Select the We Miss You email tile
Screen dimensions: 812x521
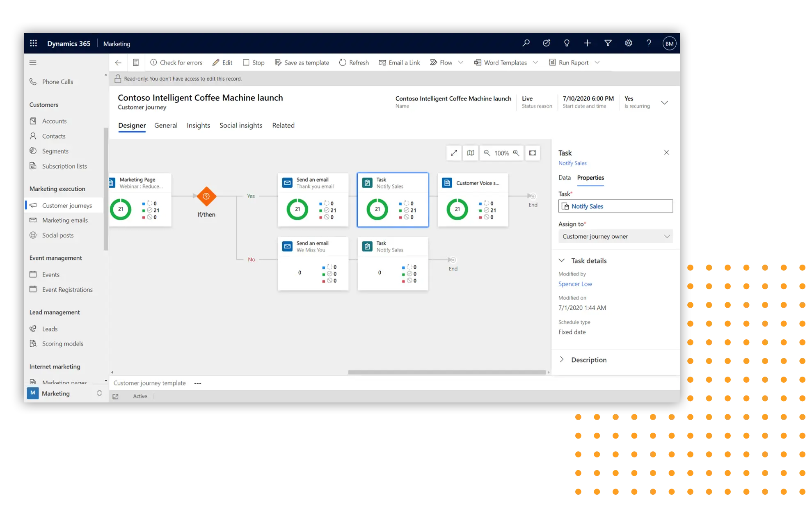pos(313,263)
